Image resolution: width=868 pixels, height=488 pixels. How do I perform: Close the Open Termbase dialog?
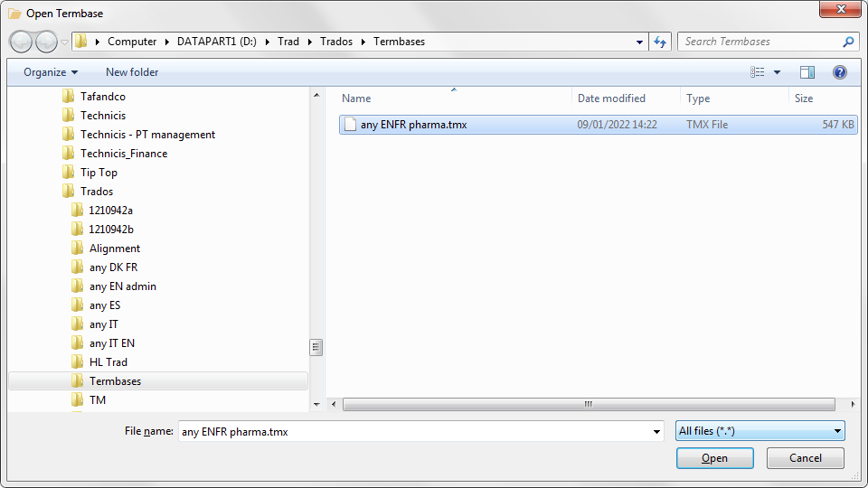(x=840, y=9)
